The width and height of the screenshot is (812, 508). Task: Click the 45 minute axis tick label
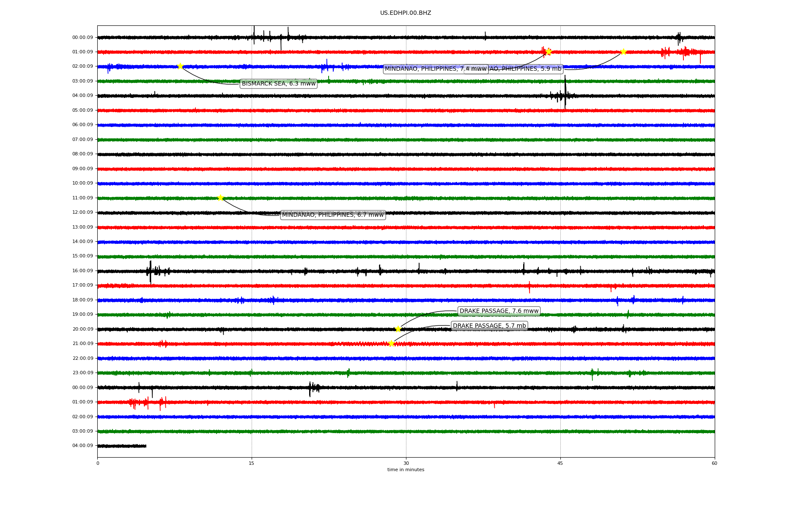pyautogui.click(x=560, y=464)
